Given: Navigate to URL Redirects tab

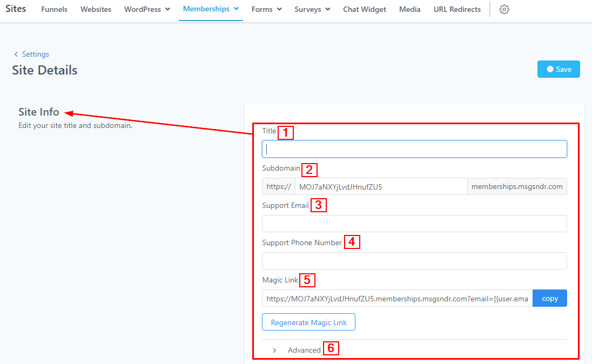Looking at the screenshot, I should (x=457, y=9).
